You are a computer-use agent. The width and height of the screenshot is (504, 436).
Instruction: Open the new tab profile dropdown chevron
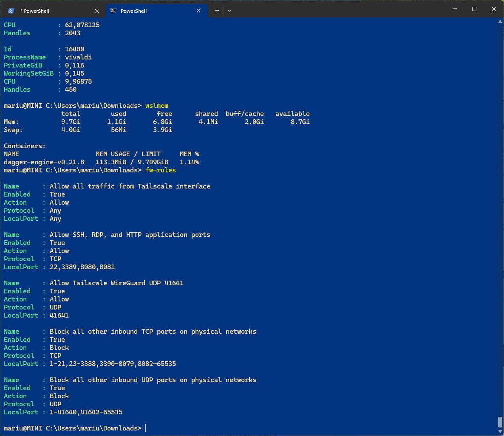tap(229, 11)
